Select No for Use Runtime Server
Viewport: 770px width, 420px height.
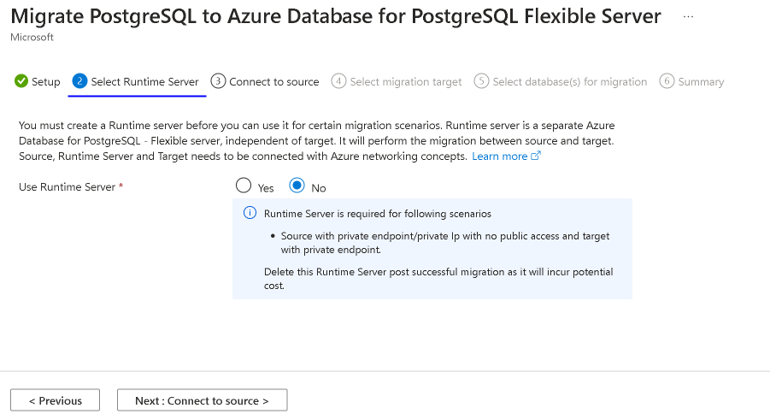click(297, 186)
